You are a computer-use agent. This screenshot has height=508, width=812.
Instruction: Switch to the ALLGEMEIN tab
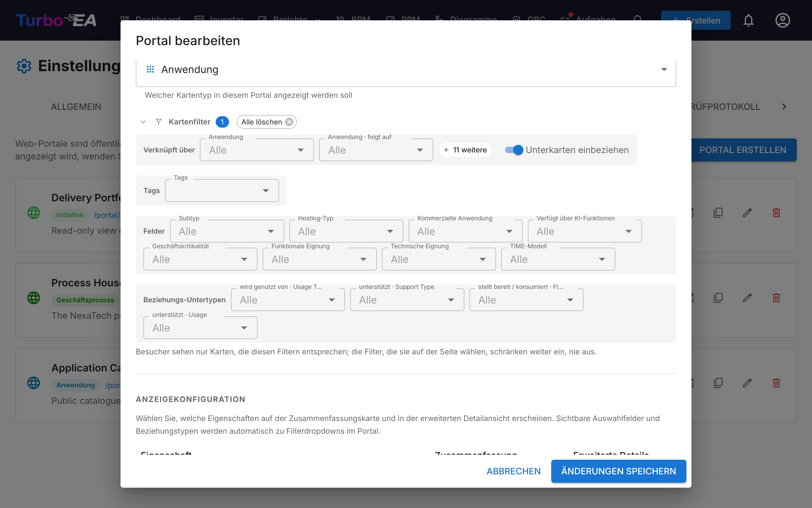click(x=76, y=106)
